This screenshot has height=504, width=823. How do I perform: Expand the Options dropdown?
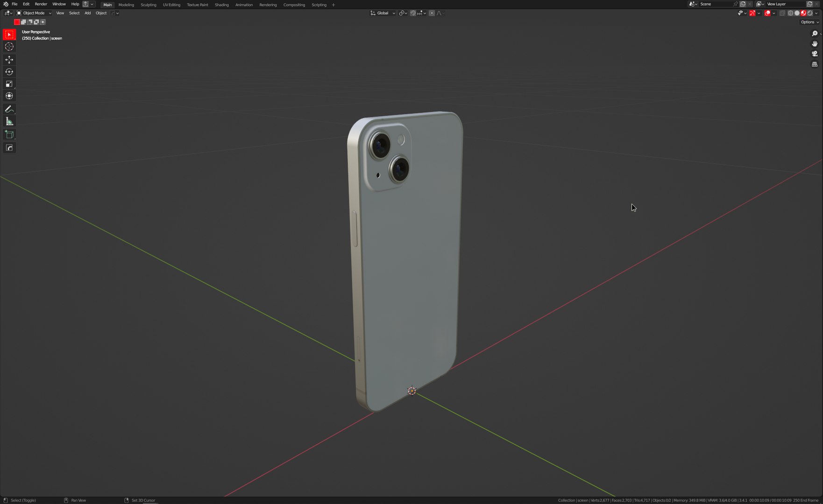[809, 22]
